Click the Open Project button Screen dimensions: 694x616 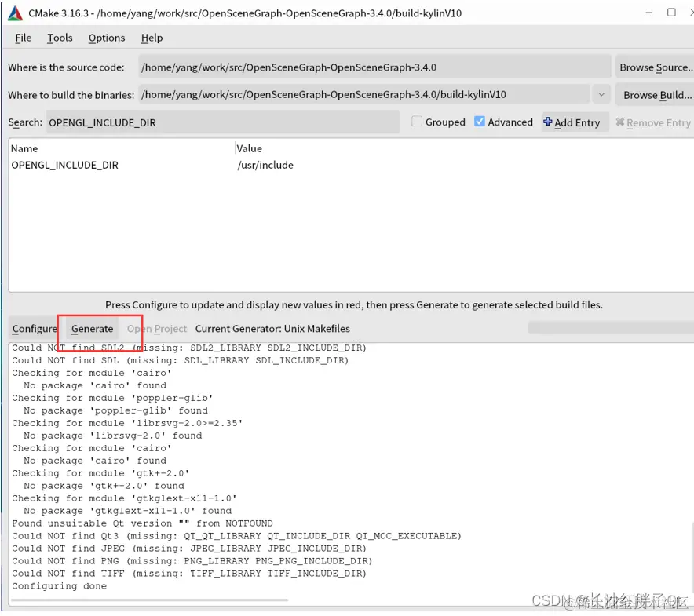tap(157, 329)
